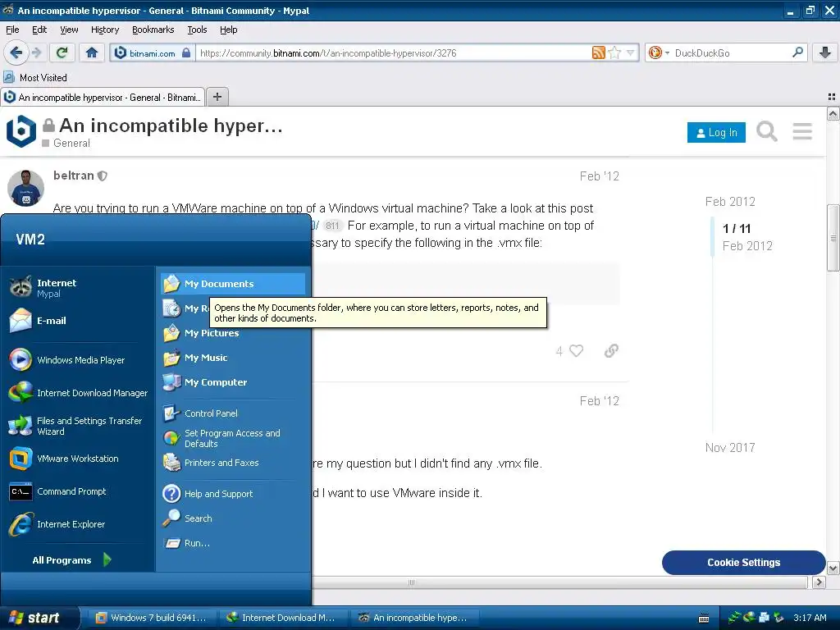Copy post link with the chain icon

tap(611, 350)
